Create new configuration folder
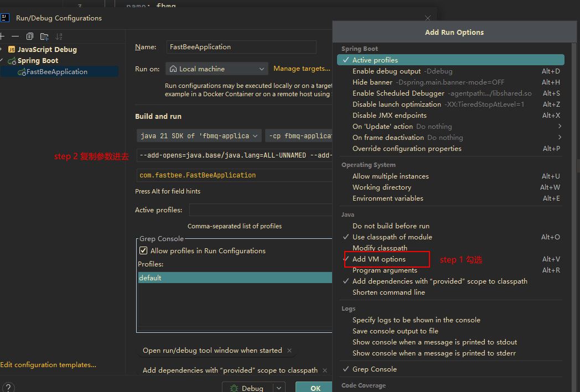The image size is (580, 392). (44, 36)
